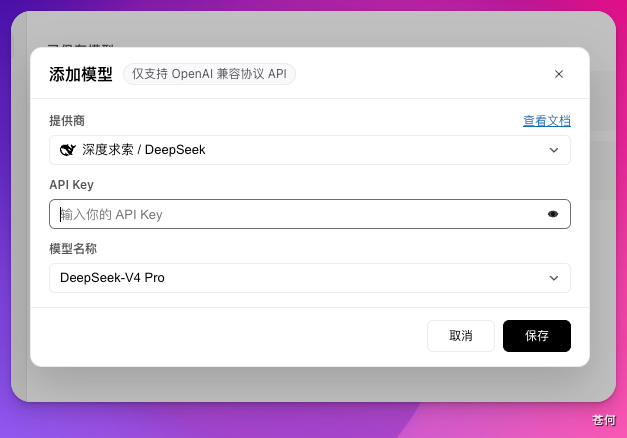Click the 保存 save button
Image resolution: width=627 pixels, height=438 pixels.
click(x=537, y=336)
